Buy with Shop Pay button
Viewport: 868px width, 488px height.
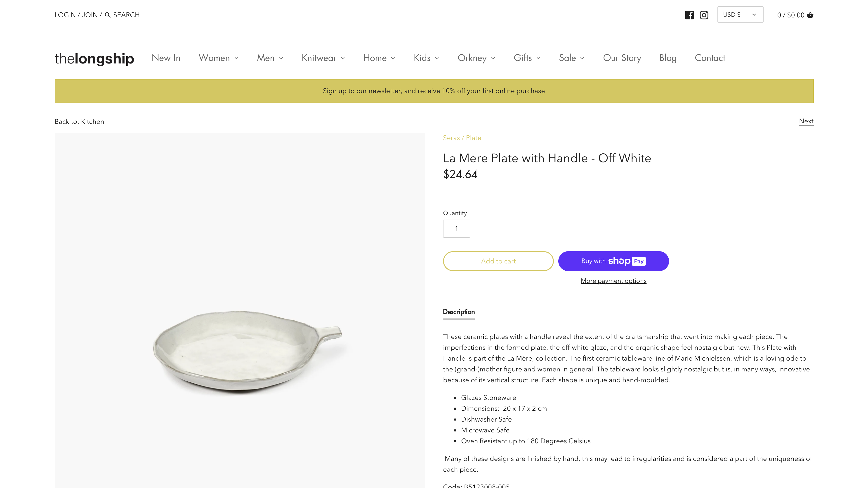click(x=613, y=261)
